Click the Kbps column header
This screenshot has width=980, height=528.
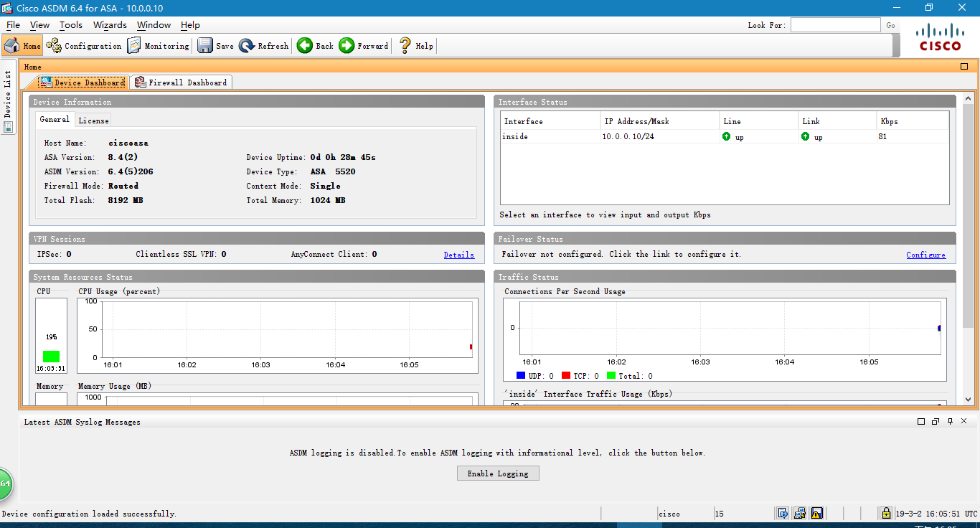(x=913, y=121)
